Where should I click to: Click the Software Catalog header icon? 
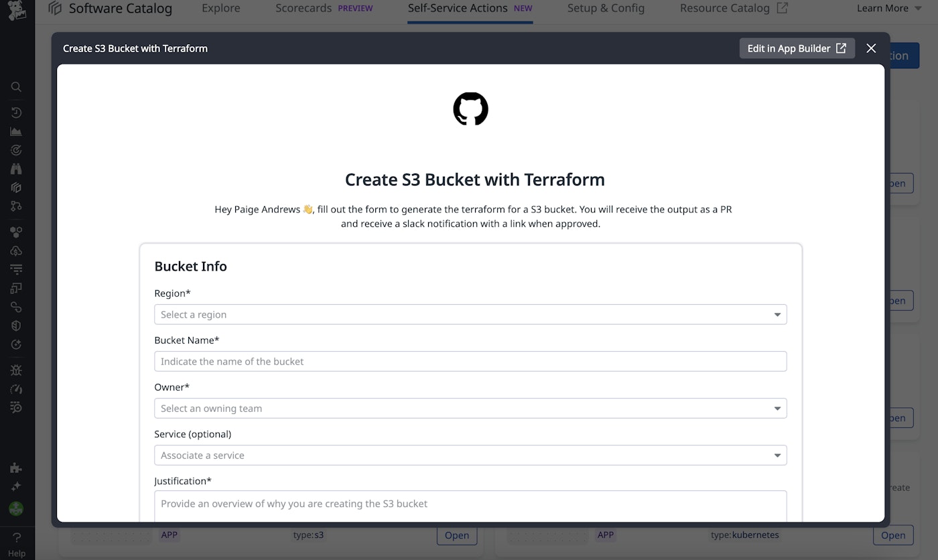[55, 9]
